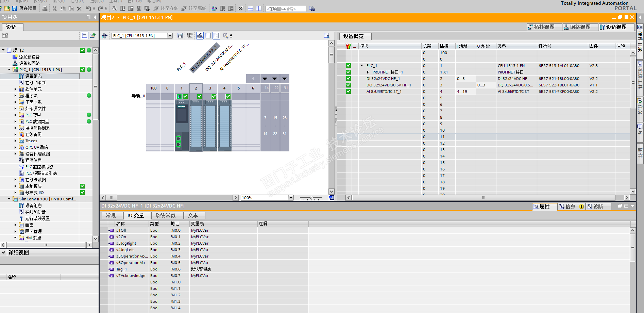Expand the 程序块 tree node
644x313 pixels.
click(x=15, y=96)
